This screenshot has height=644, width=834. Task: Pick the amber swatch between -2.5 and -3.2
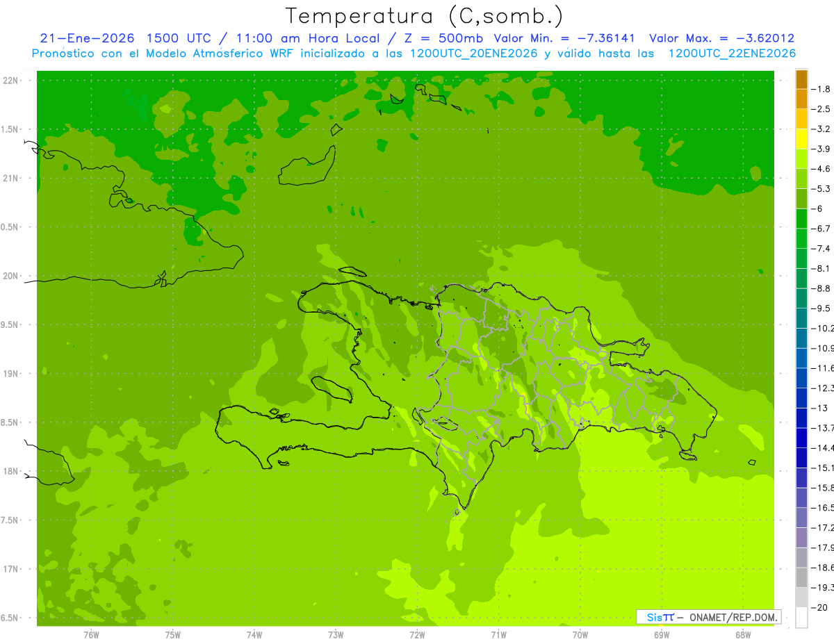tap(801, 119)
